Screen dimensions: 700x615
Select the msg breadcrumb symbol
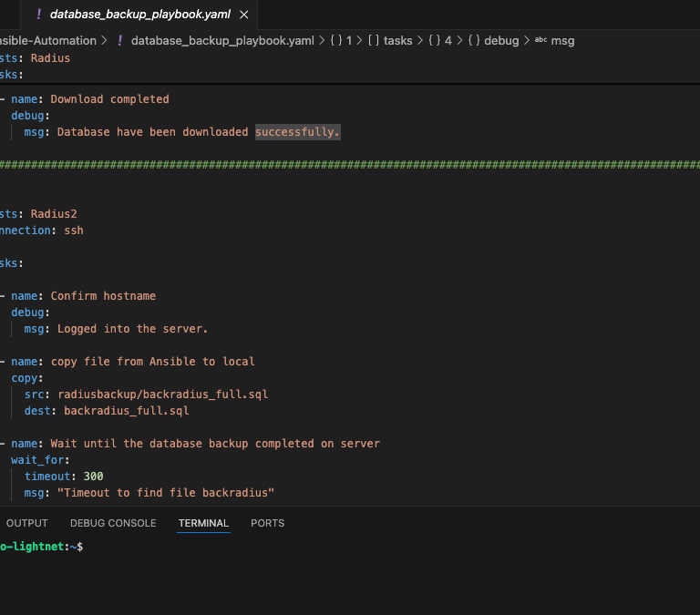tap(563, 40)
